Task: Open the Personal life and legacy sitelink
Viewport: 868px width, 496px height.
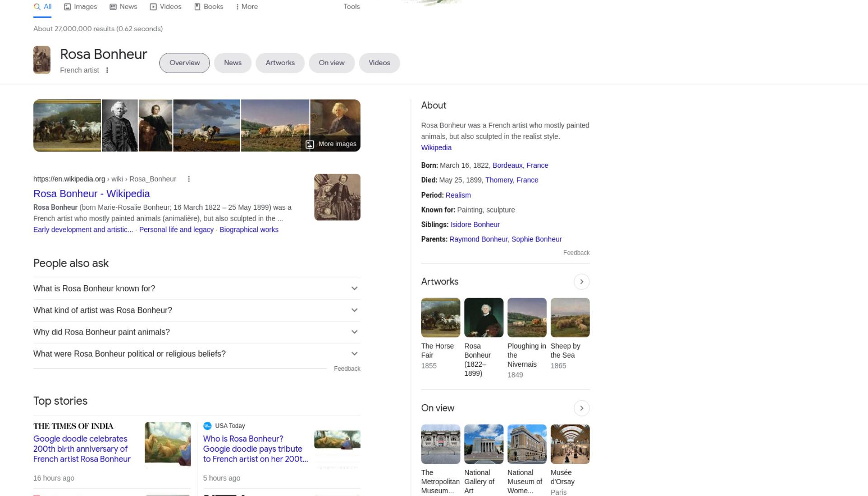Action: pyautogui.click(x=176, y=230)
